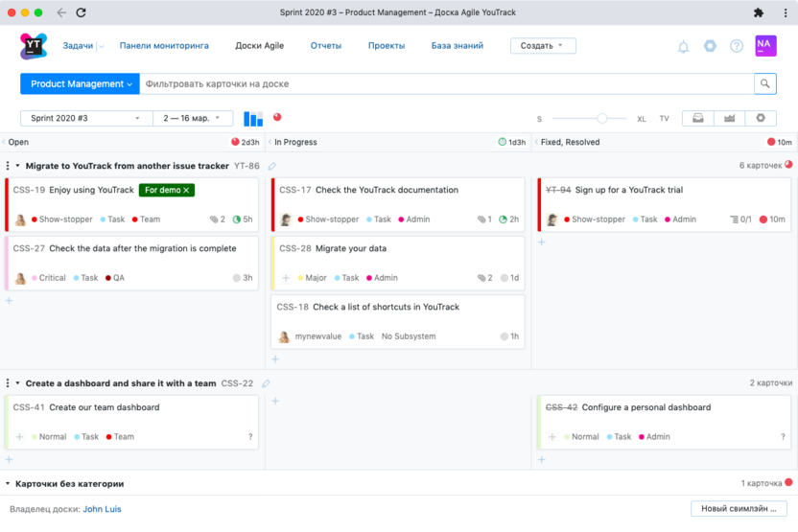Focus the Фильтровать карточки на доске field
The height and width of the screenshot is (532, 798).
click(447, 84)
